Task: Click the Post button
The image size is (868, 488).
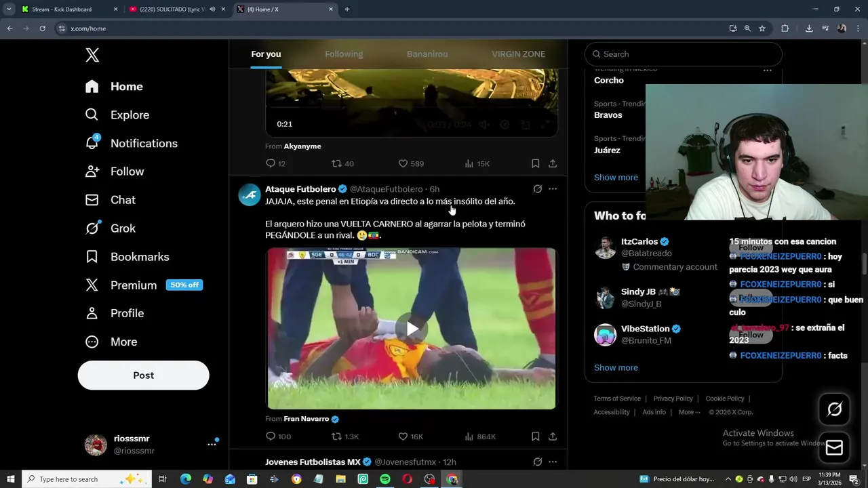Action: 143,375
